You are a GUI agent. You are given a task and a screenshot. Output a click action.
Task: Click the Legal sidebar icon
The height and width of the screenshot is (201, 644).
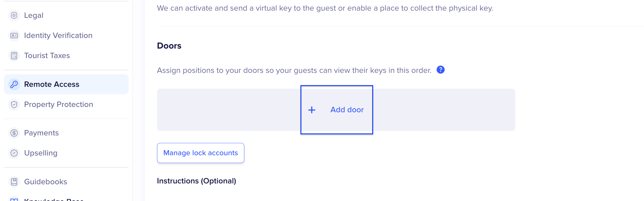14,15
